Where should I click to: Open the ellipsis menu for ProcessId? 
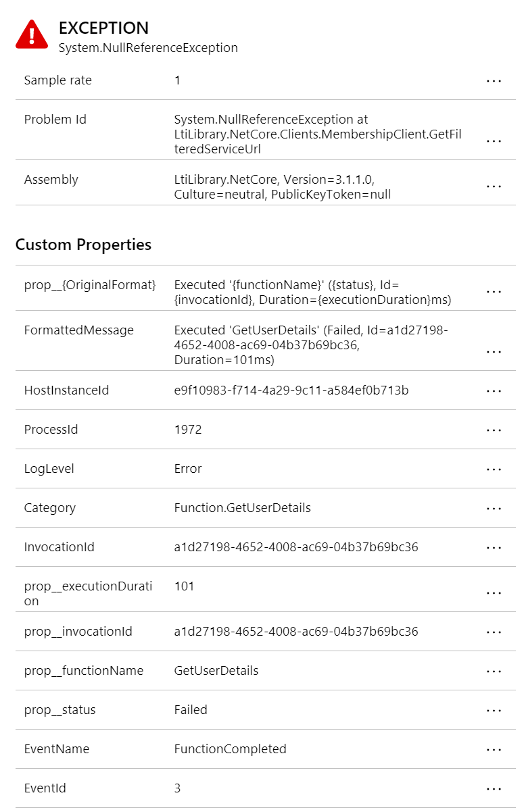pyautogui.click(x=494, y=430)
